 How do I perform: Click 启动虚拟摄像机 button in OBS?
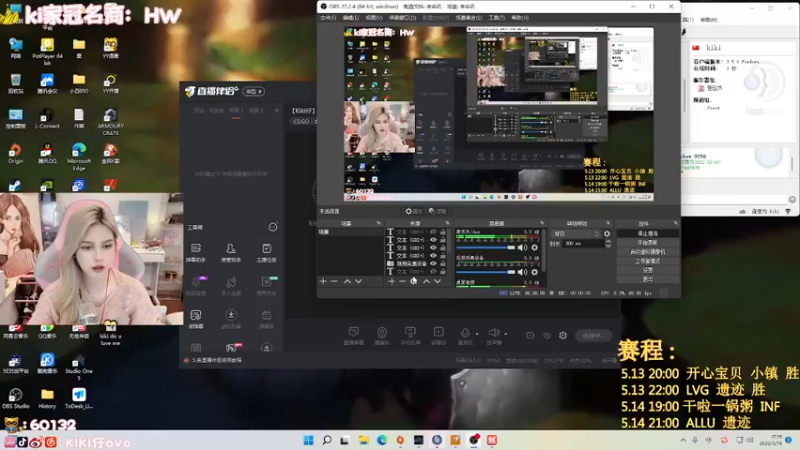pyautogui.click(x=647, y=252)
